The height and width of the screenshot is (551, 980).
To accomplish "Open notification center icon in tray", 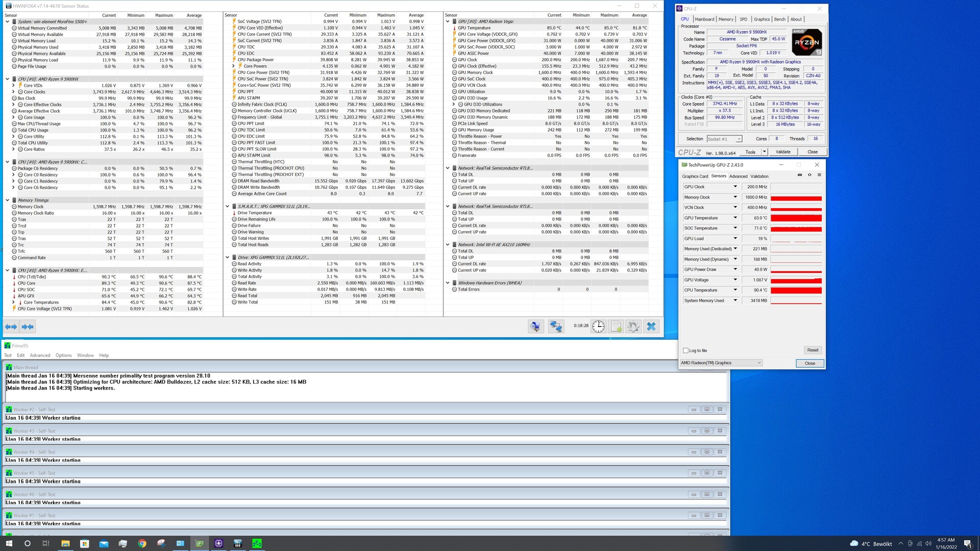I will click(x=967, y=543).
